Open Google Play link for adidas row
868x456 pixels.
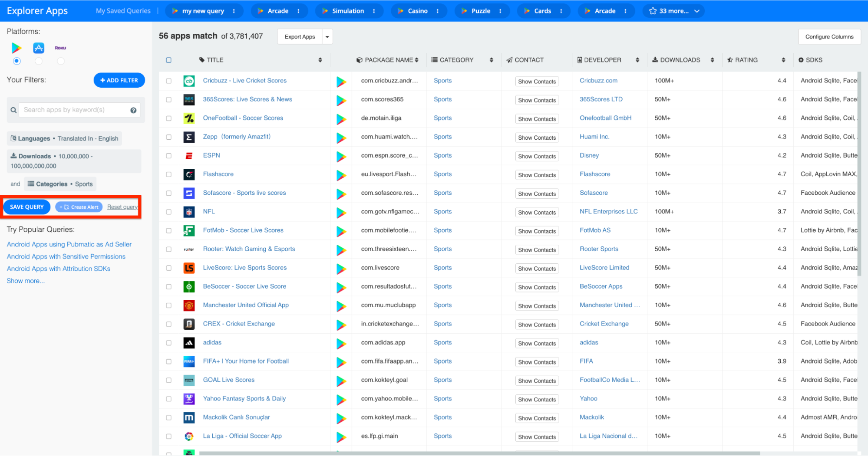click(341, 343)
